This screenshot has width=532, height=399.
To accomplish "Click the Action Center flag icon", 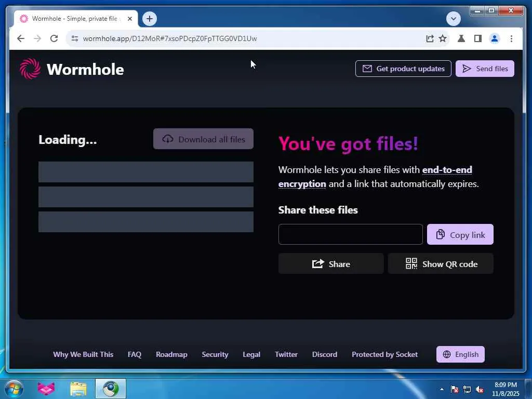I will (x=454, y=389).
